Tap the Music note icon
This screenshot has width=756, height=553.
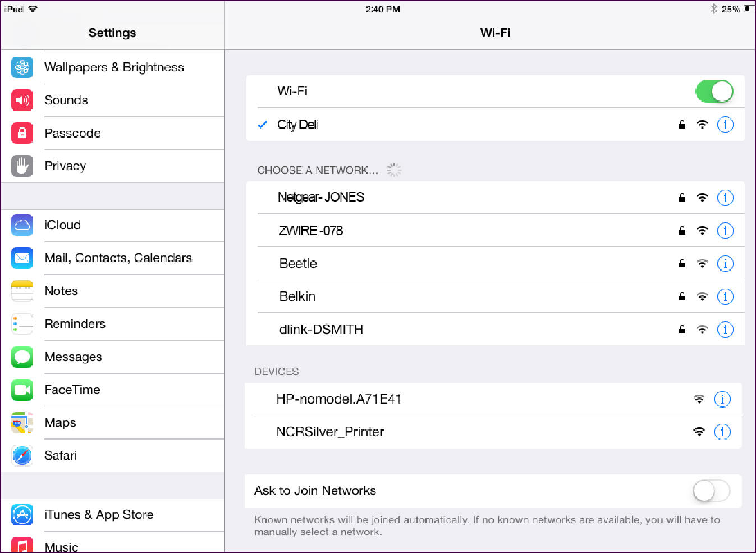click(x=22, y=545)
